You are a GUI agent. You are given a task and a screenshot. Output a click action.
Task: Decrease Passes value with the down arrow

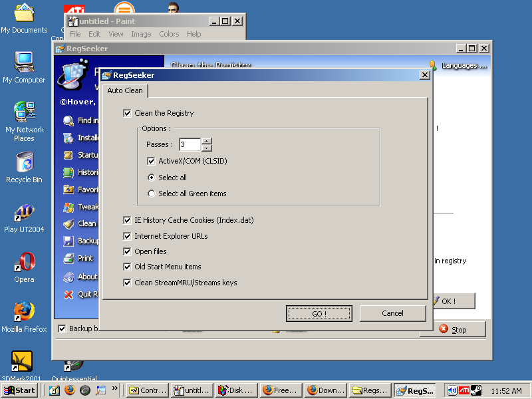207,148
